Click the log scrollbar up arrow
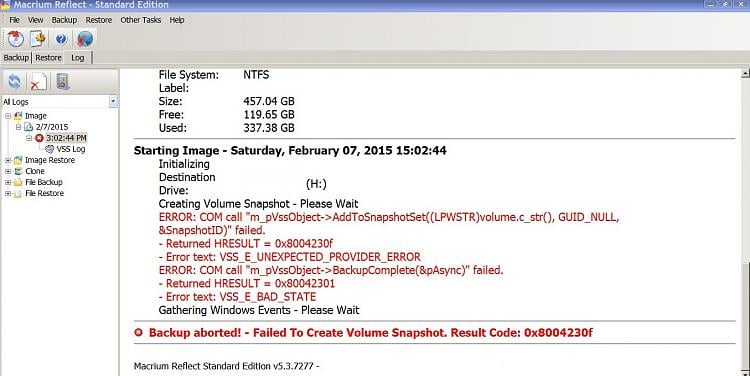 (745, 73)
